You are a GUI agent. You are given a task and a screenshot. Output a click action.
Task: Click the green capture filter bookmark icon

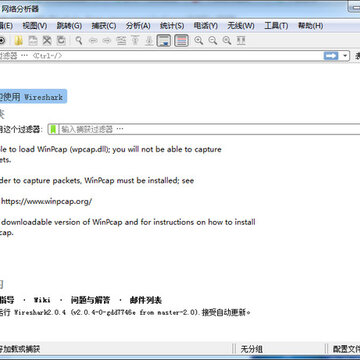pos(53,129)
